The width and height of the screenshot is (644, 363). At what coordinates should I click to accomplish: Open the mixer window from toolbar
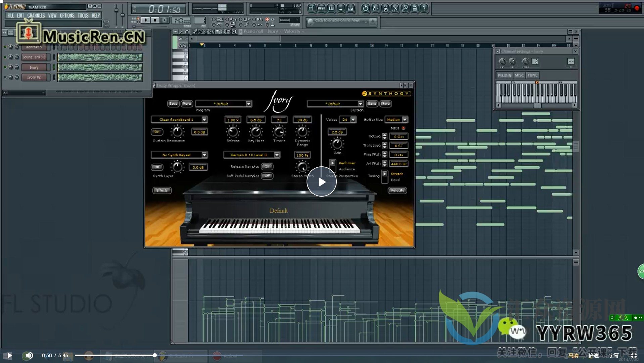click(x=350, y=8)
